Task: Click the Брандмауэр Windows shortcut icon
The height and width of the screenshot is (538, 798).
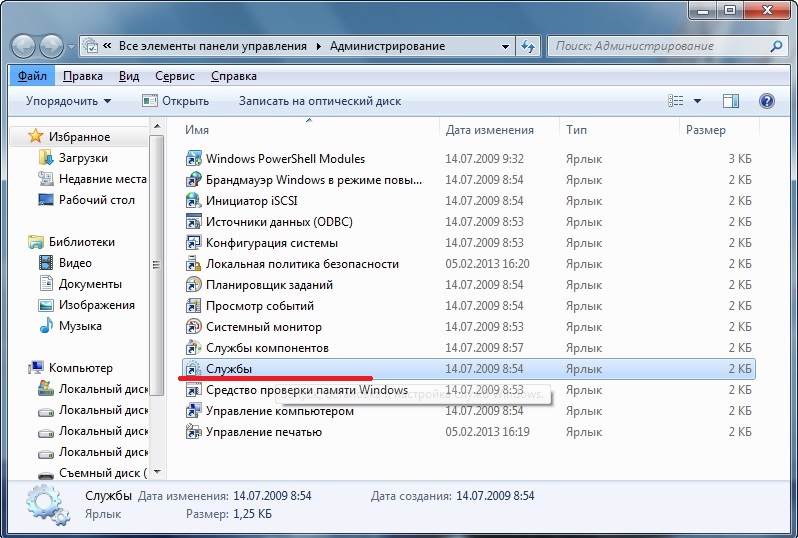Action: click(x=195, y=180)
